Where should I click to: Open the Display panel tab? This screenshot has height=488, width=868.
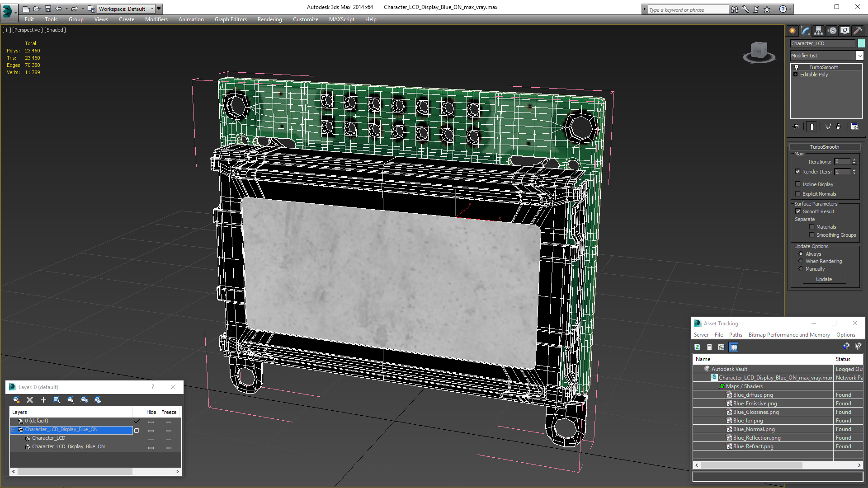click(845, 31)
